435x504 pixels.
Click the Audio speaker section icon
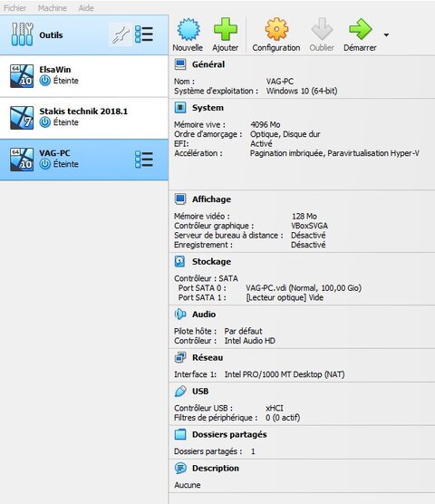[x=180, y=314]
